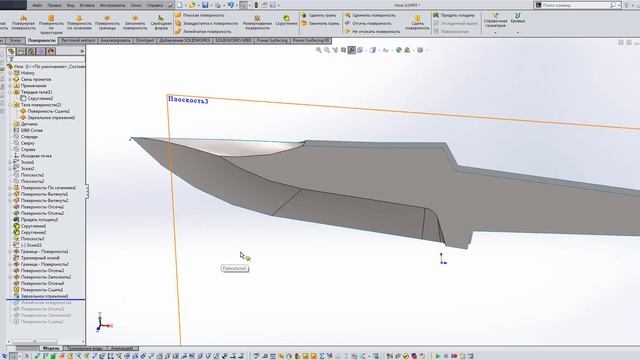
Task: Expand Поверхность-По сечениям1 feature
Action: click(x=10, y=188)
